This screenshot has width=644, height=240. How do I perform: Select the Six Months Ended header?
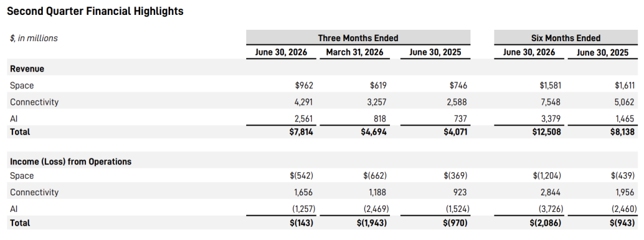coord(565,38)
